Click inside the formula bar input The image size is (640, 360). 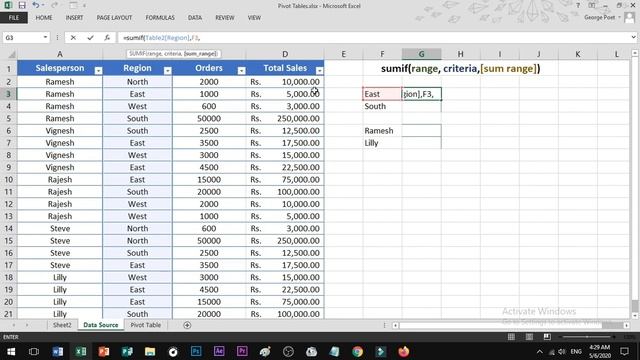(373, 38)
